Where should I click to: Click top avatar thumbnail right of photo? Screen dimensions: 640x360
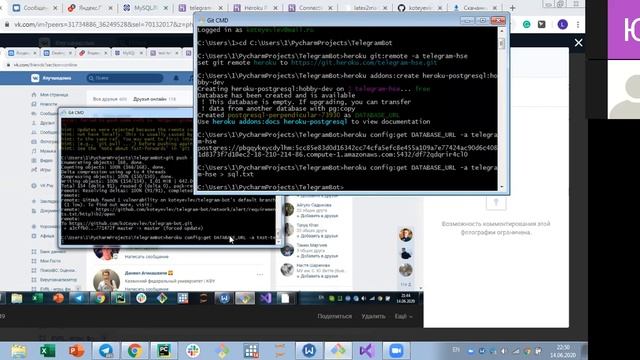click(x=405, y=235)
